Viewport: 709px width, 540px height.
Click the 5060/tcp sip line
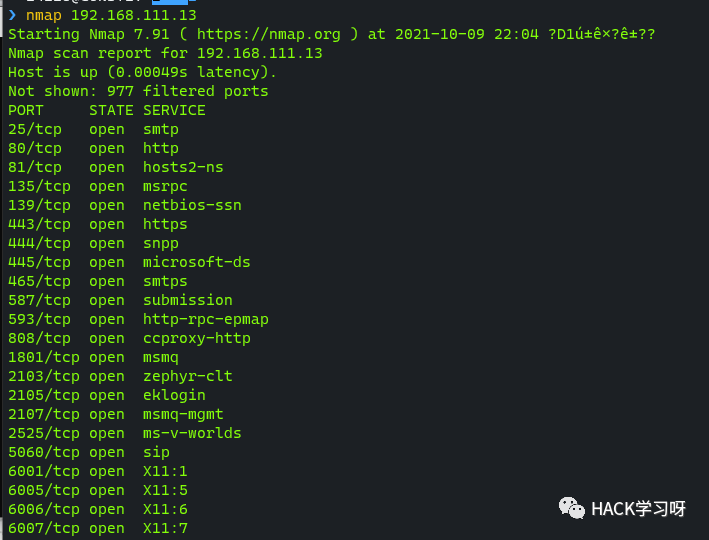89,452
